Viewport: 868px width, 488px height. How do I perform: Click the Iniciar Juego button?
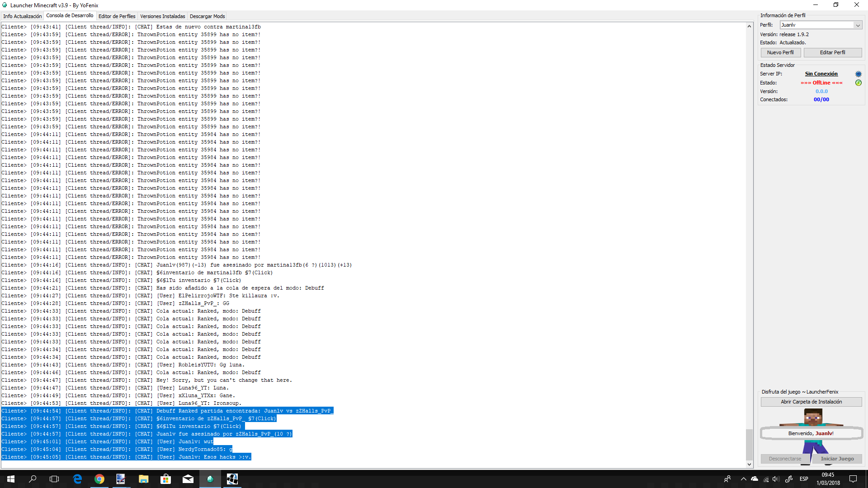pyautogui.click(x=837, y=459)
